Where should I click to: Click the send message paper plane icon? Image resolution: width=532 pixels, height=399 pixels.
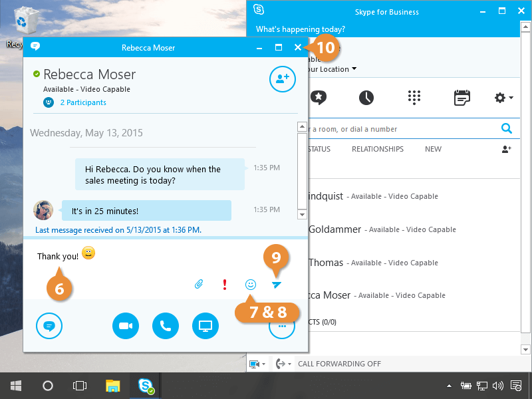277,285
